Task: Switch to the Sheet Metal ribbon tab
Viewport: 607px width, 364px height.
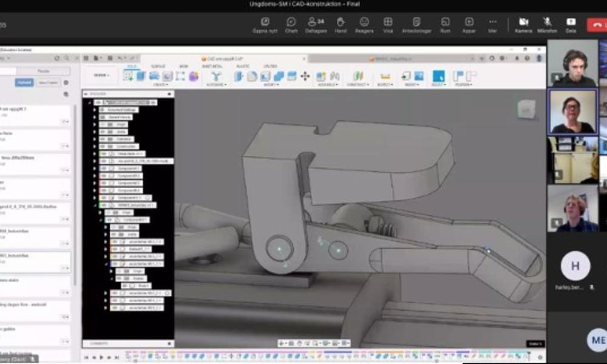Action: pos(212,67)
